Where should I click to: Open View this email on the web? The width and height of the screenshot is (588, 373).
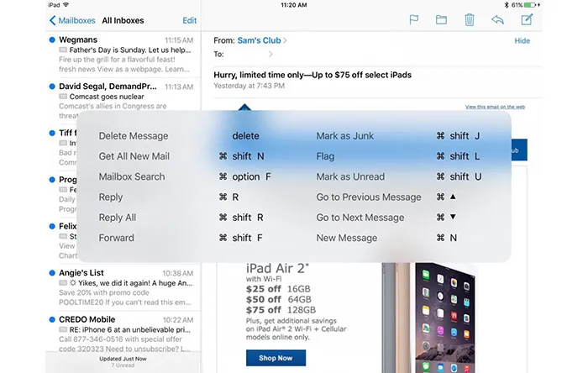pyautogui.click(x=495, y=107)
